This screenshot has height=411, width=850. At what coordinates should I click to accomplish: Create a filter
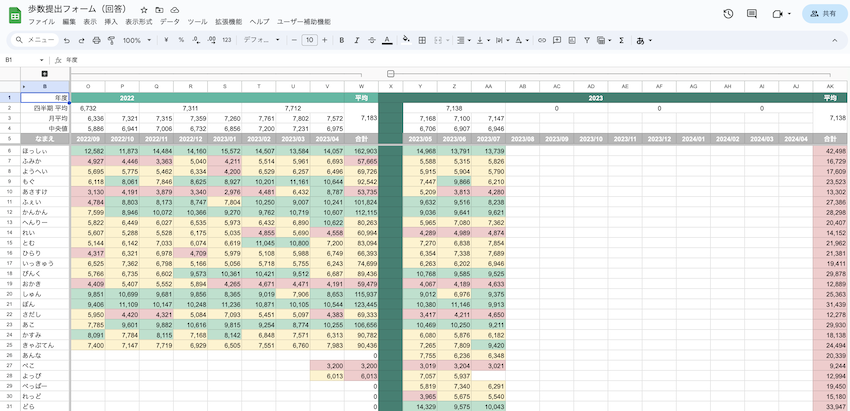(x=587, y=40)
